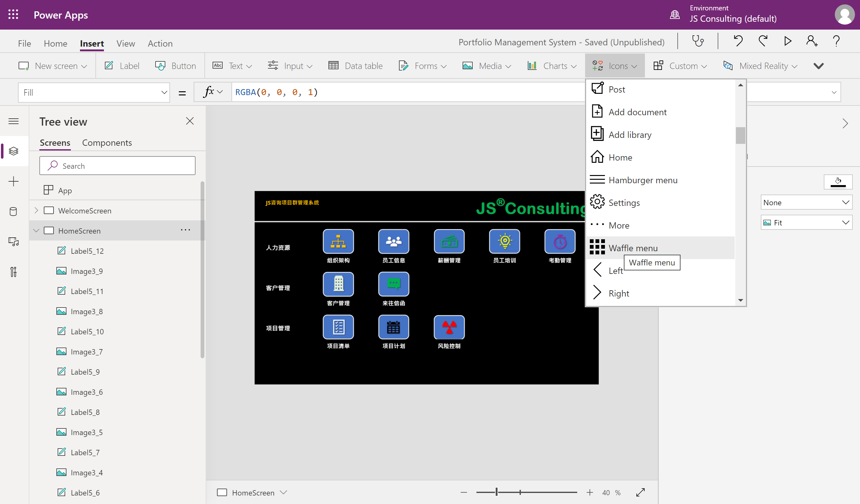Open the Media panel in left sidebar
The height and width of the screenshot is (504, 860).
tap(14, 241)
